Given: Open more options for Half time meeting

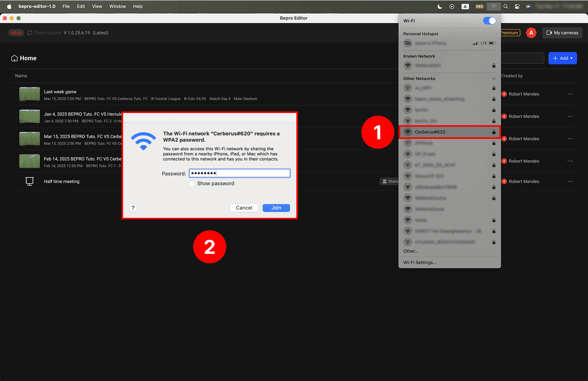Looking at the screenshot, I should [x=570, y=181].
